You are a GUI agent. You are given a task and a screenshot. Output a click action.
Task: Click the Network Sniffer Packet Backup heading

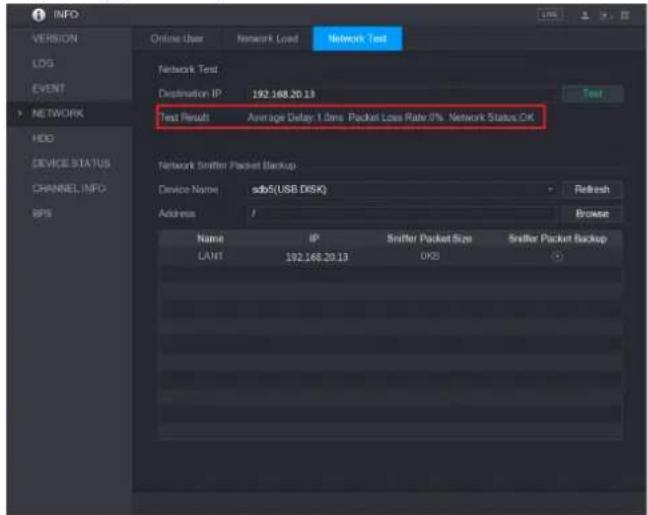[x=227, y=165]
